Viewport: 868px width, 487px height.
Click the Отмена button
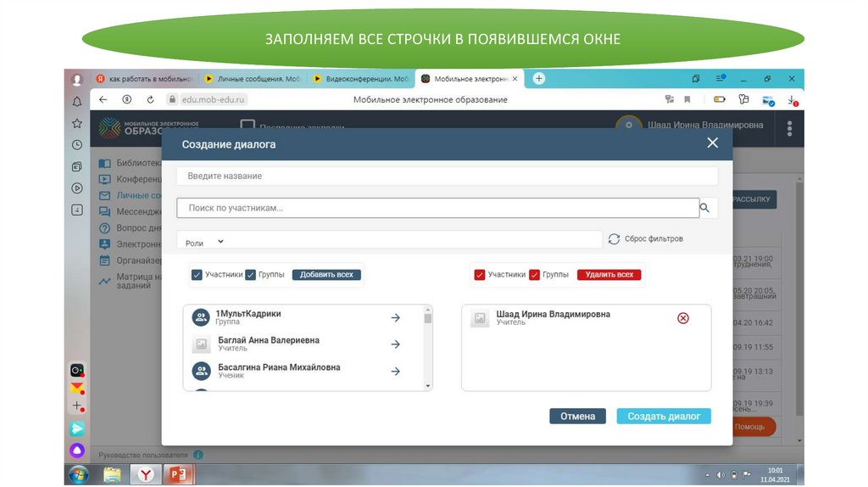[x=577, y=416]
